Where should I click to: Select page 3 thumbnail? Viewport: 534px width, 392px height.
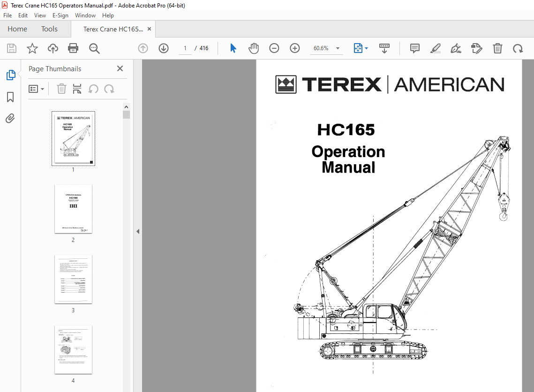point(73,279)
